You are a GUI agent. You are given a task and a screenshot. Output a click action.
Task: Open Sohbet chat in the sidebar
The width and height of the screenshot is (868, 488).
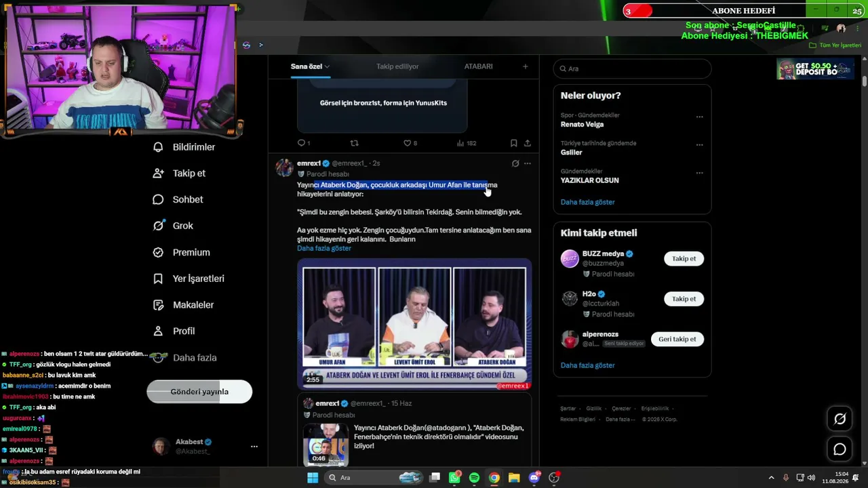click(x=178, y=200)
